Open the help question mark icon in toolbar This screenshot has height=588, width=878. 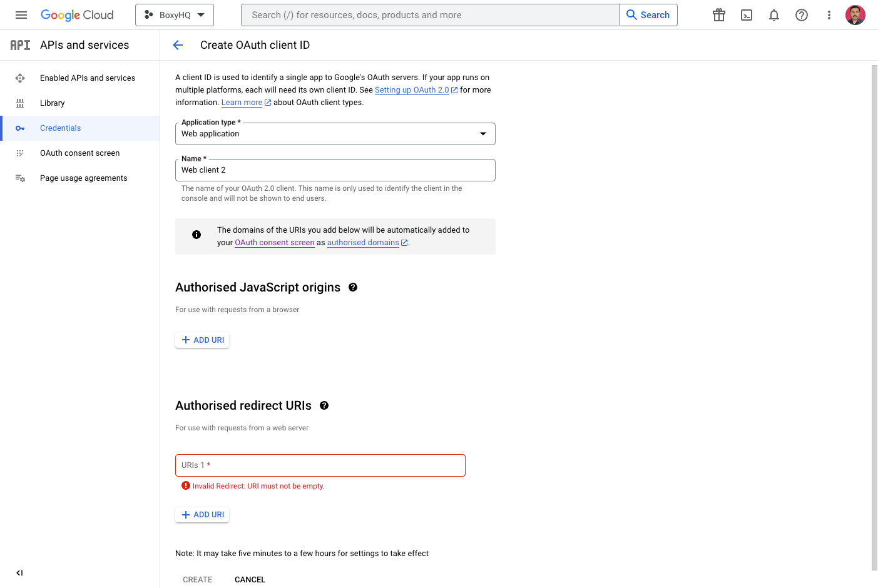802,14
